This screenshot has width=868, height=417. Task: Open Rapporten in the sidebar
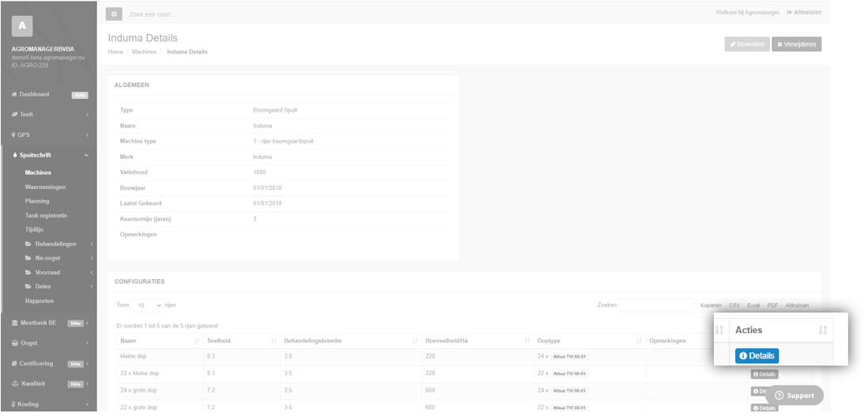[40, 301]
